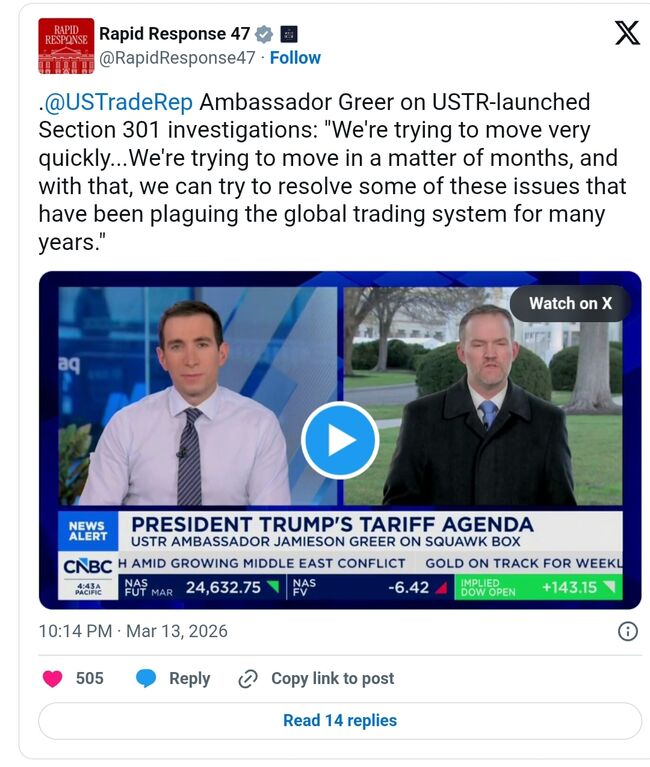Follow the @RapidResponse47 account
This screenshot has height=767, width=650.
[295, 58]
